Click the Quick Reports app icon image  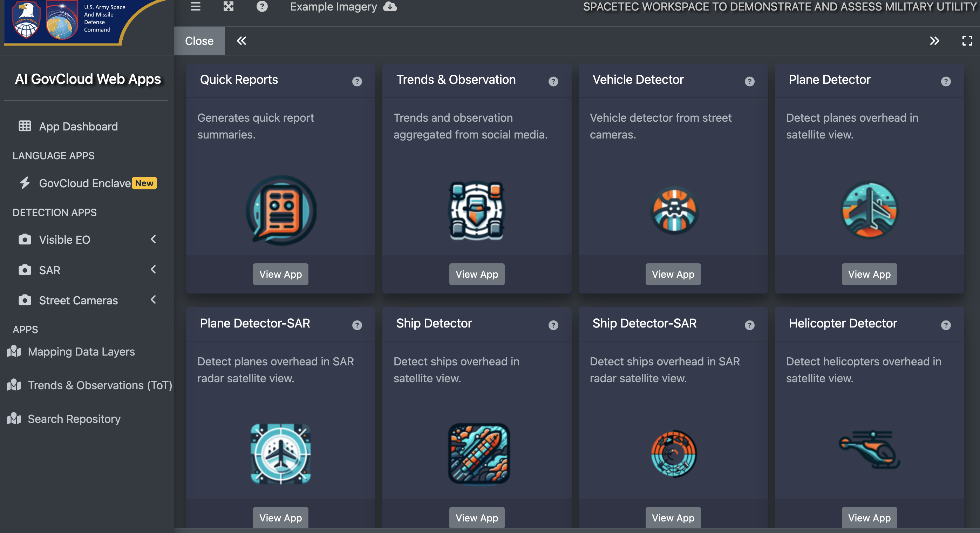click(x=281, y=210)
